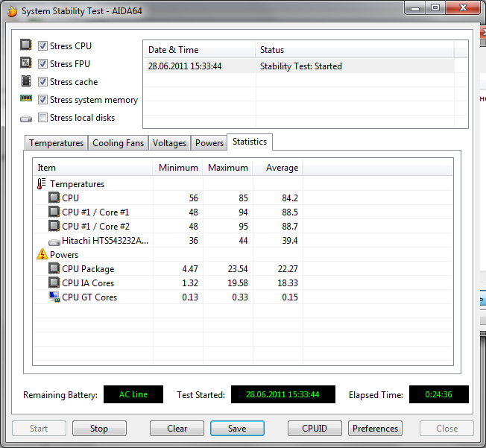Click the warning lightning icon beside Powers

point(42,254)
